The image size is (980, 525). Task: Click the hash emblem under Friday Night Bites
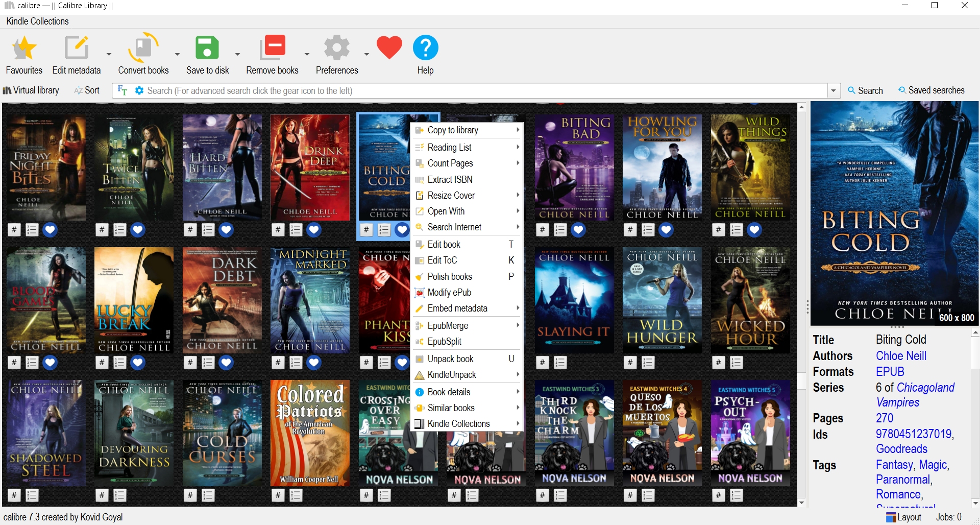click(14, 230)
